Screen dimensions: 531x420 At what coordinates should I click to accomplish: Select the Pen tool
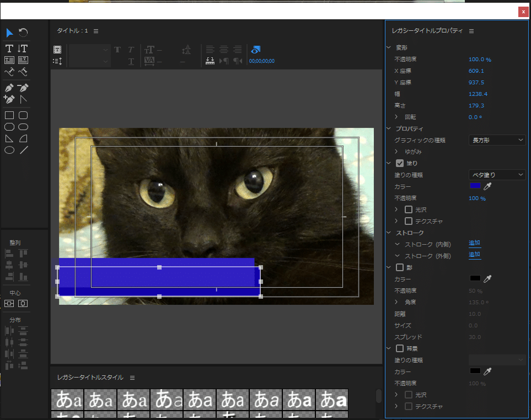pos(9,88)
